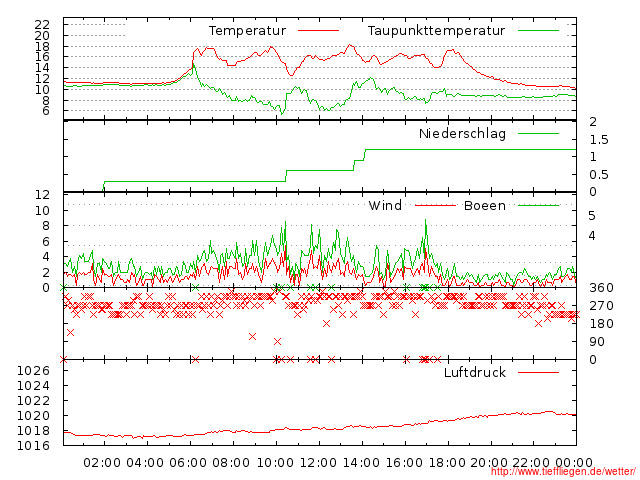Click the 20:00 time axis label
The image size is (640, 480).
489,463
